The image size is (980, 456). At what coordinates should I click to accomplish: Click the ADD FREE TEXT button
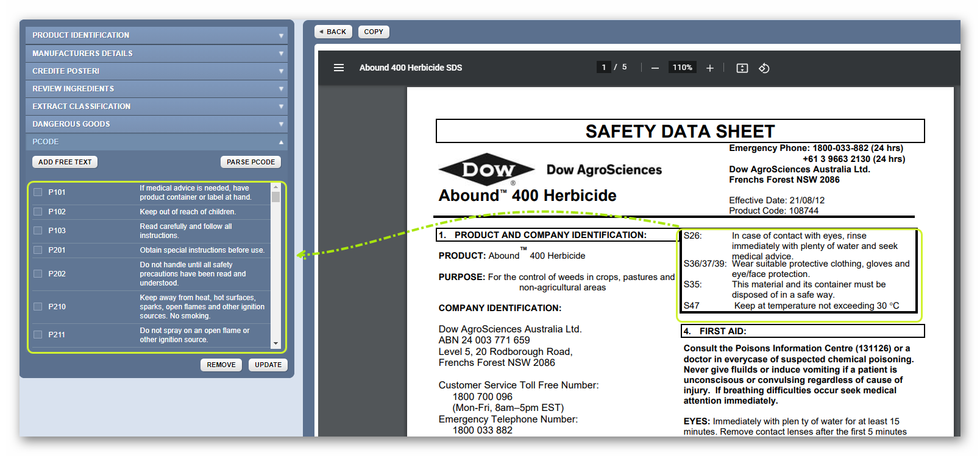(65, 162)
